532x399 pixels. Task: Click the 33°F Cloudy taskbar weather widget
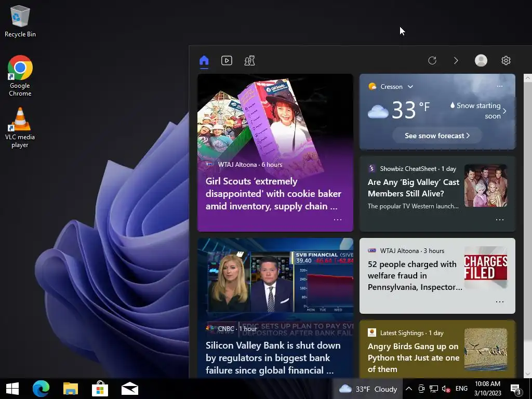click(x=368, y=389)
